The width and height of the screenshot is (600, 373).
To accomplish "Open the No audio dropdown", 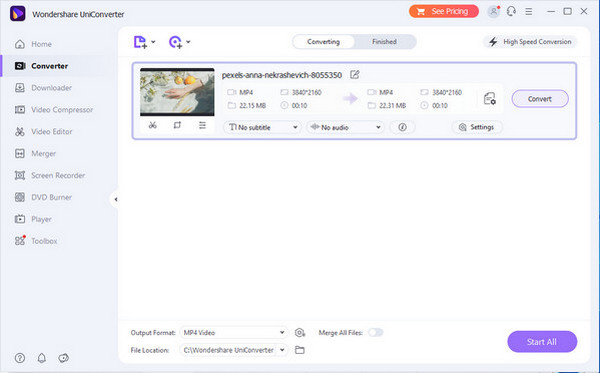I will [345, 127].
